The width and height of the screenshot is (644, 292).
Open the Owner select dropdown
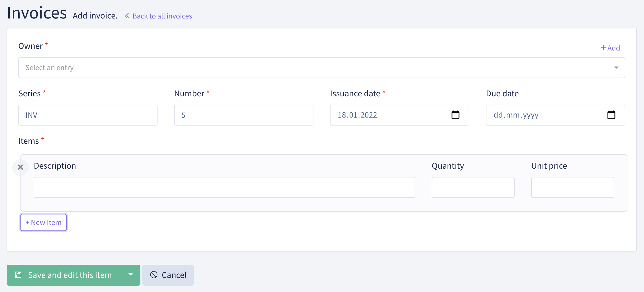point(321,68)
